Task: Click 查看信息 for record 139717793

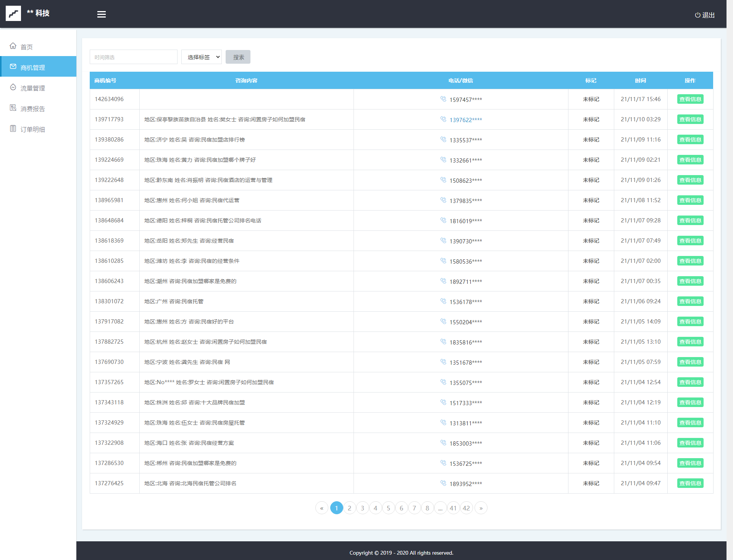Action: click(x=690, y=119)
